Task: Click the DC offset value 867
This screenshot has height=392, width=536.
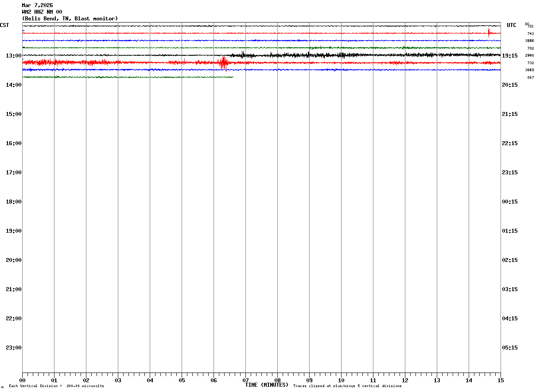Action: click(x=530, y=78)
